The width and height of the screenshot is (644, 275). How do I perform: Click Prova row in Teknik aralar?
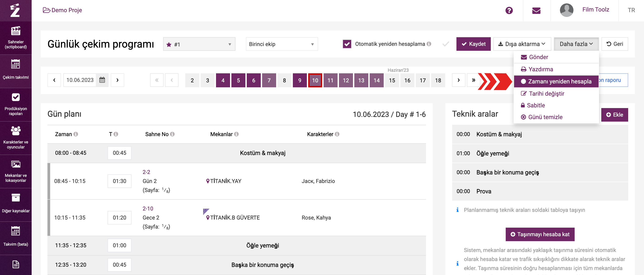540,191
